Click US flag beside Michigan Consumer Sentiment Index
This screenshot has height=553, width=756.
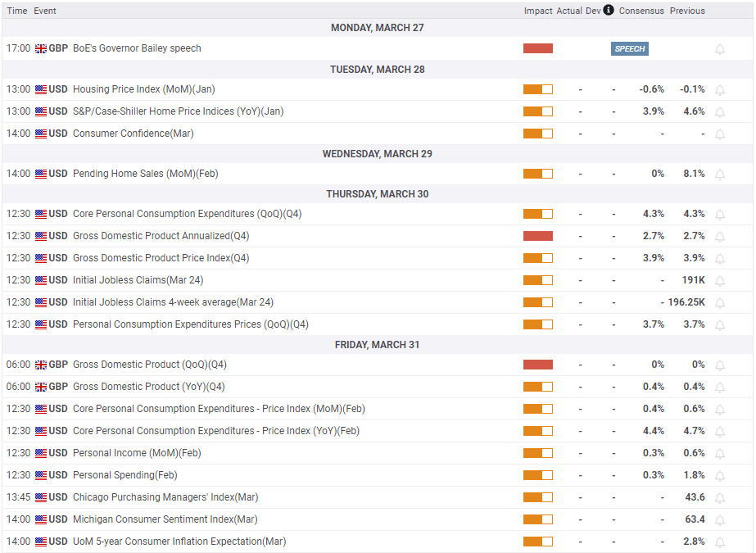coord(41,519)
